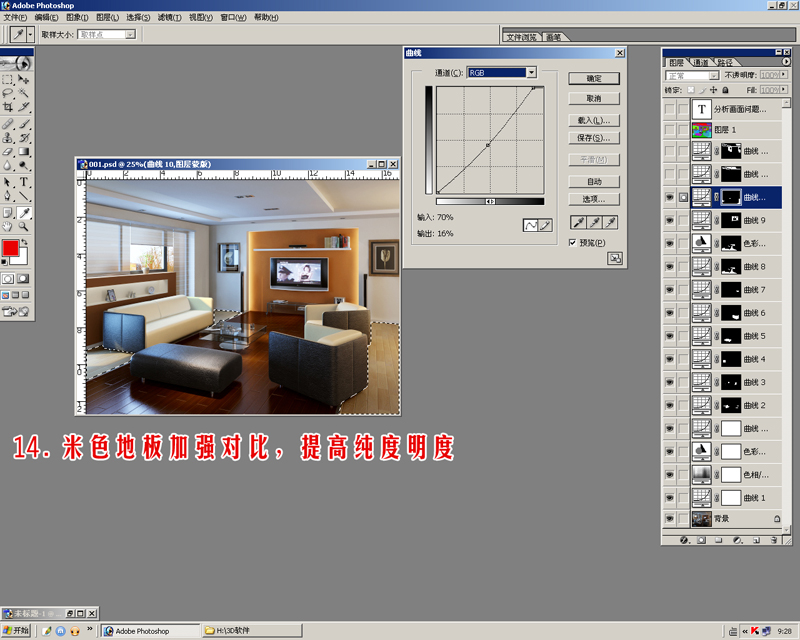This screenshot has height=640, width=800.
Task: Open the opacity slider arrow in Layers
Action: click(784, 75)
